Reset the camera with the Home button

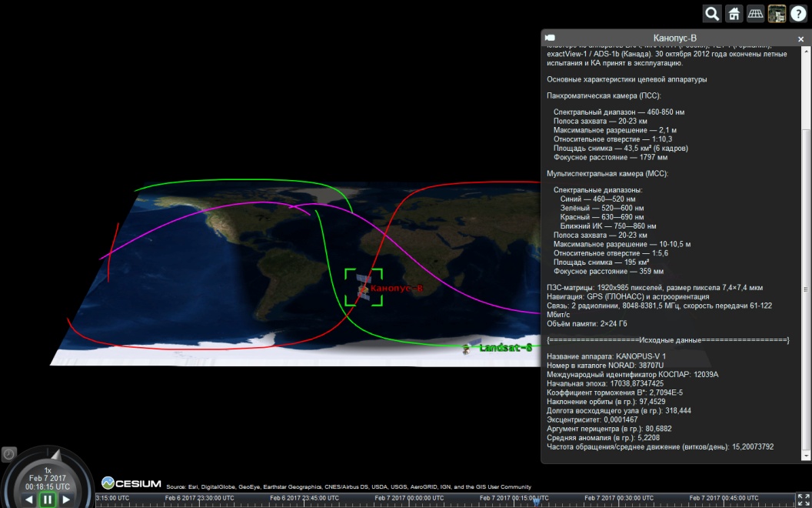(x=734, y=14)
